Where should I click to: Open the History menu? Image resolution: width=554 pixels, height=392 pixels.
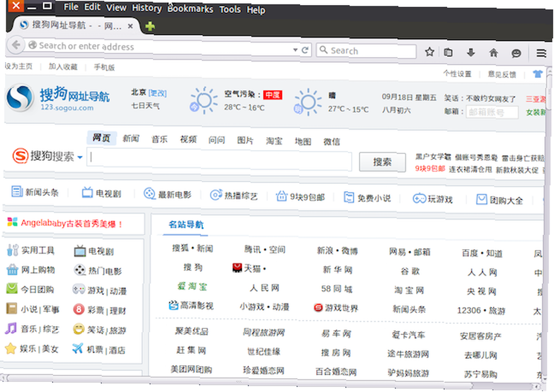[x=147, y=8]
